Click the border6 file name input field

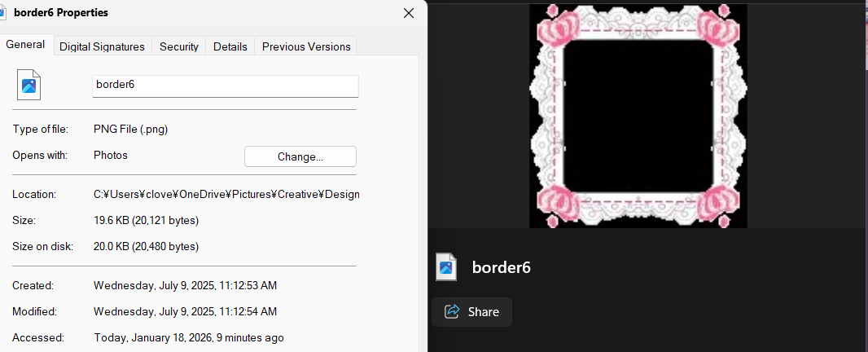(x=226, y=86)
